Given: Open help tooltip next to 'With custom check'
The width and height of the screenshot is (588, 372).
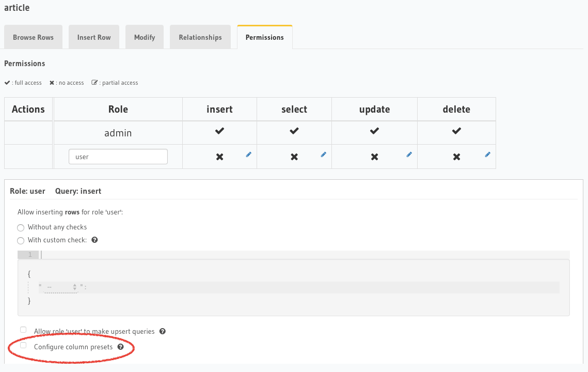Looking at the screenshot, I should pyautogui.click(x=94, y=240).
